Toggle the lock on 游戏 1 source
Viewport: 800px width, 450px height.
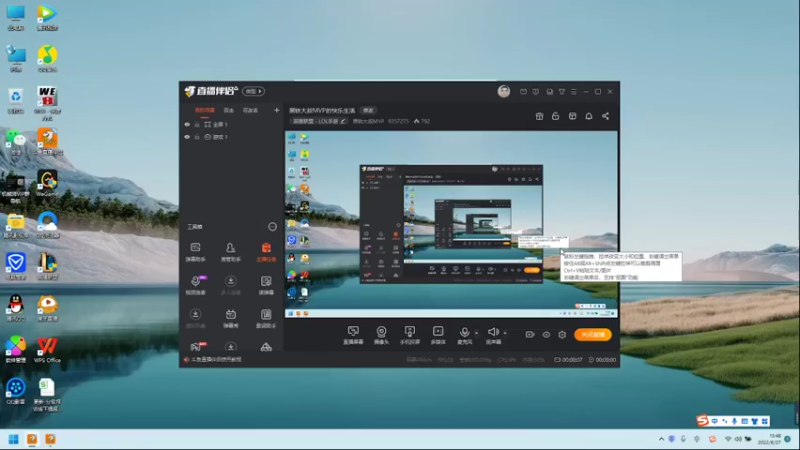coord(197,137)
